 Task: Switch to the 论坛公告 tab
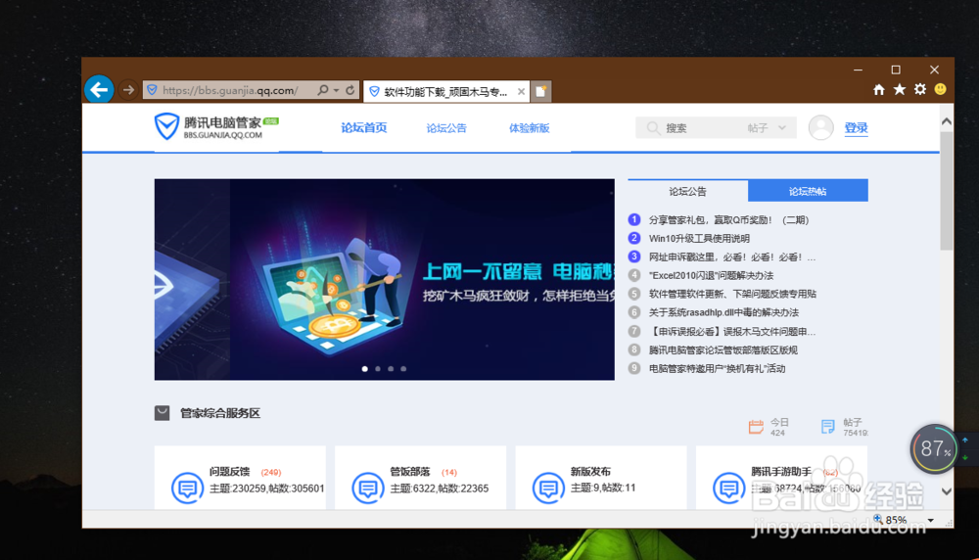(688, 191)
